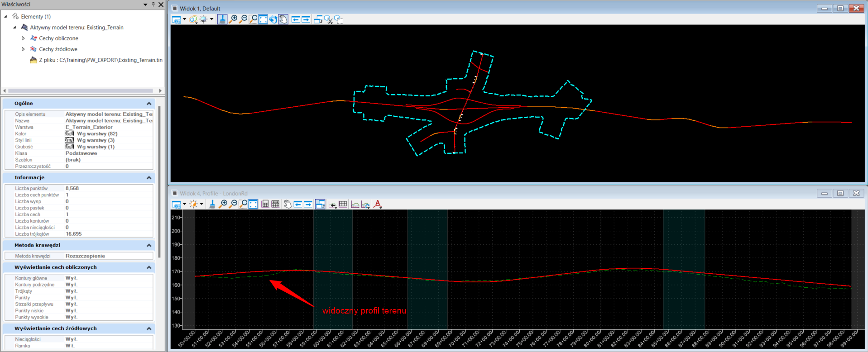Click Zoom In in Widok 1 toolbar
This screenshot has height=352, width=868.
pyautogui.click(x=233, y=19)
